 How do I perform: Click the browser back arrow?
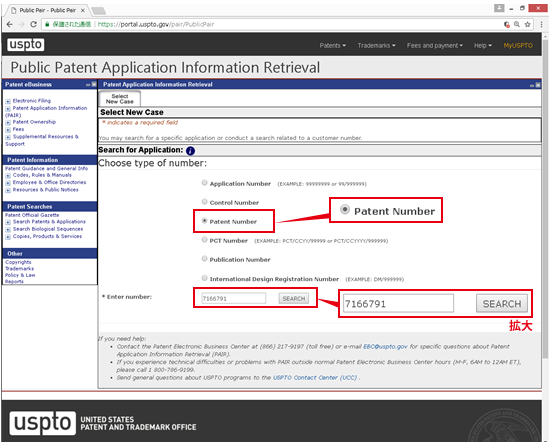pos(9,24)
